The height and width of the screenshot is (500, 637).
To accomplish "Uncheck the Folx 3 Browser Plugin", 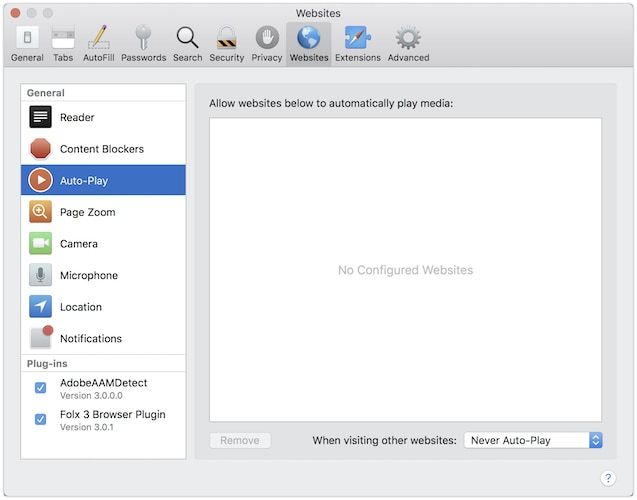I will pyautogui.click(x=41, y=420).
